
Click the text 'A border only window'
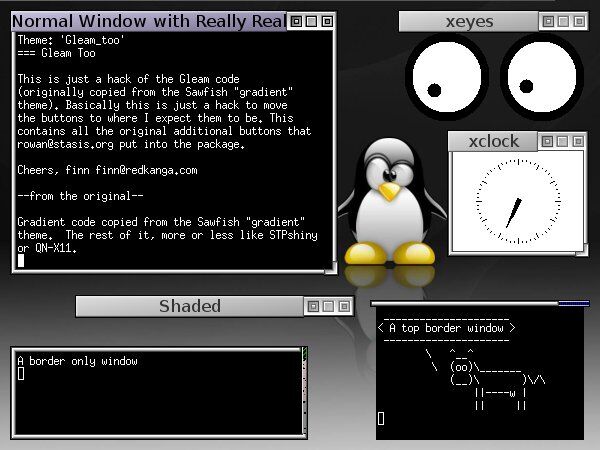point(77,361)
